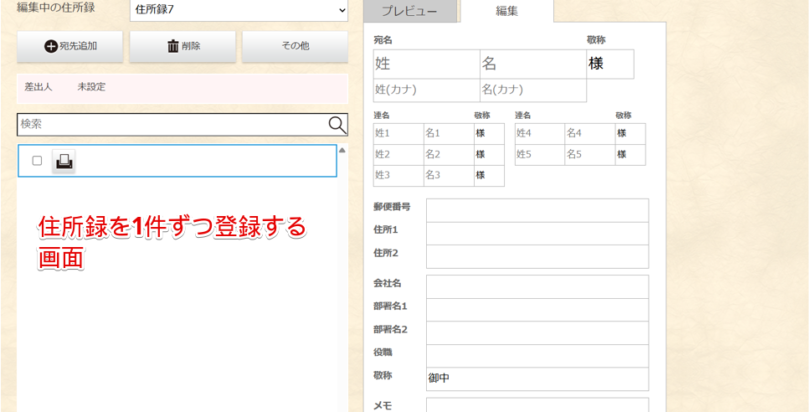Tick the checkbox in the address list row
This screenshot has height=412, width=812.
(x=37, y=161)
